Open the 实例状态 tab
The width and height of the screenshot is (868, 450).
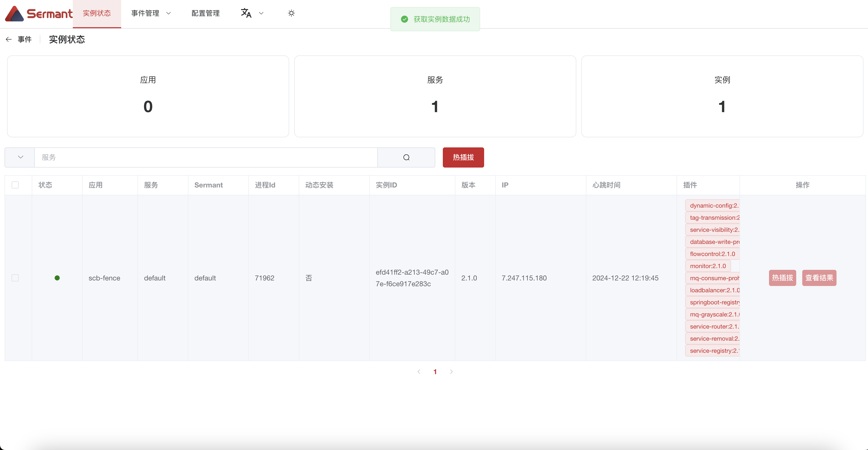point(97,13)
